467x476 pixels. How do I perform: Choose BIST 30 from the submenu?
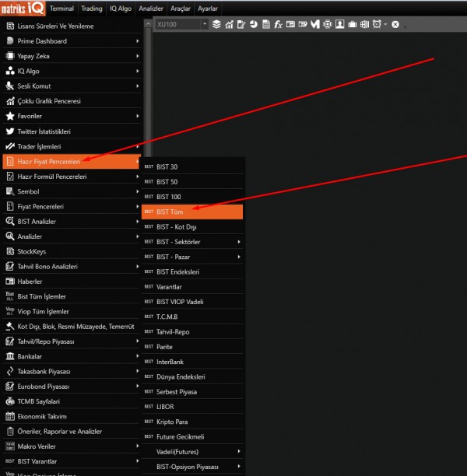point(192,166)
